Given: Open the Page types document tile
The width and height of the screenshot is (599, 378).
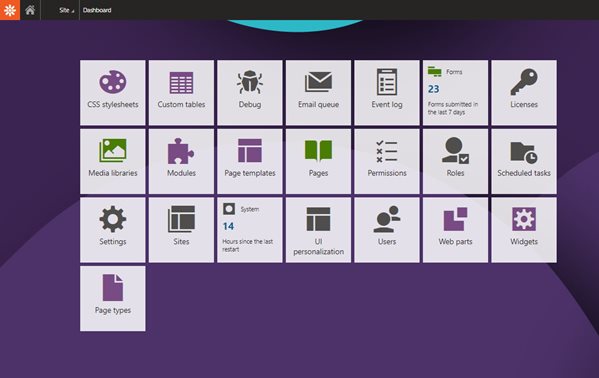Looking at the screenshot, I should point(113,299).
